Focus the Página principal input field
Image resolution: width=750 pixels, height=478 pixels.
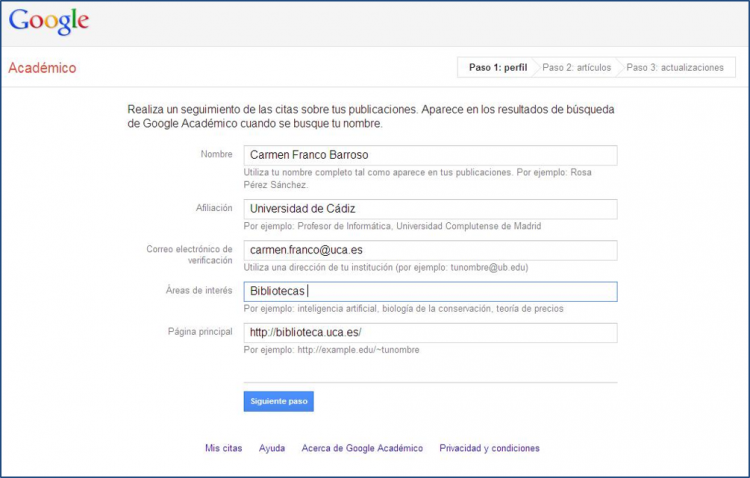coord(430,333)
